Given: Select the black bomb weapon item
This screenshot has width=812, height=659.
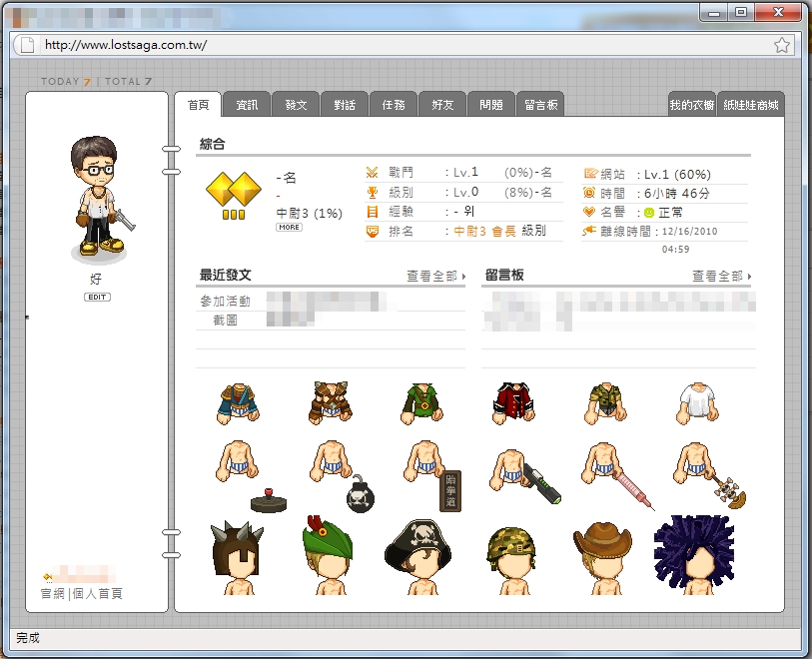Looking at the screenshot, I should tap(361, 494).
